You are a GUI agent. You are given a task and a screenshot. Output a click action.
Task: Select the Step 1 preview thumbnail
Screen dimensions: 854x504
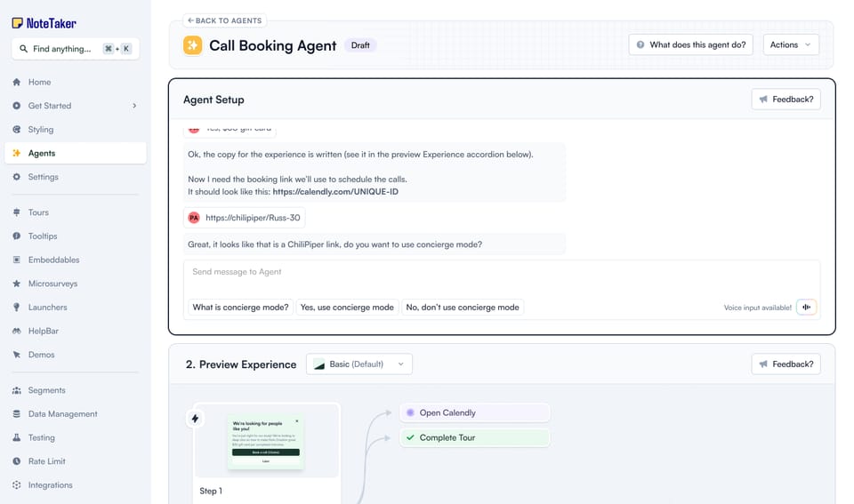(266, 442)
